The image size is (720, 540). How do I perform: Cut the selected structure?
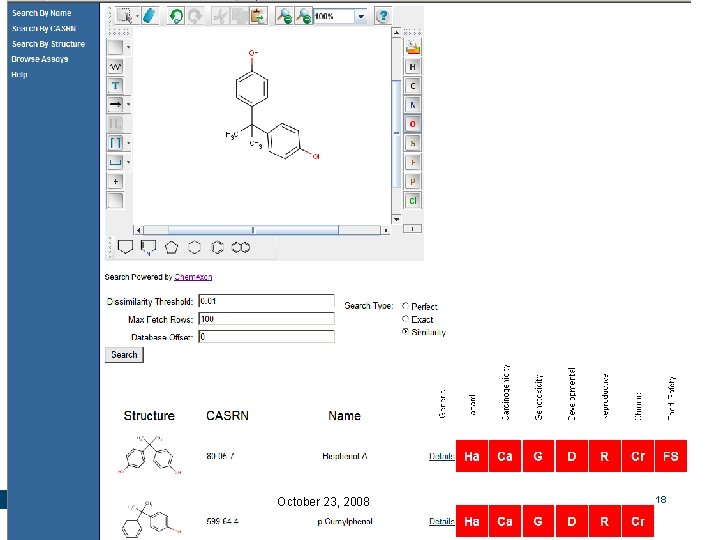pyautogui.click(x=220, y=16)
